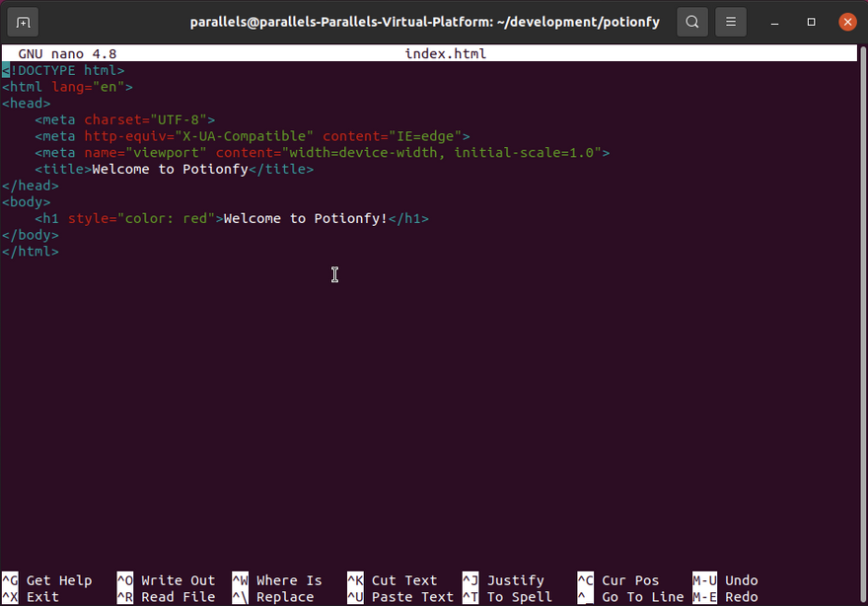
Task: Click the new tab icon in title bar
Action: pos(24,22)
